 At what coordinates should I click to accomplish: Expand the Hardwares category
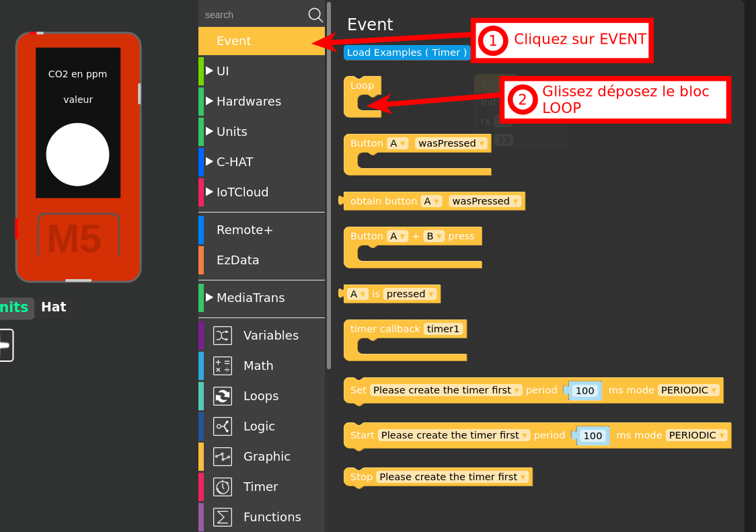pyautogui.click(x=210, y=101)
